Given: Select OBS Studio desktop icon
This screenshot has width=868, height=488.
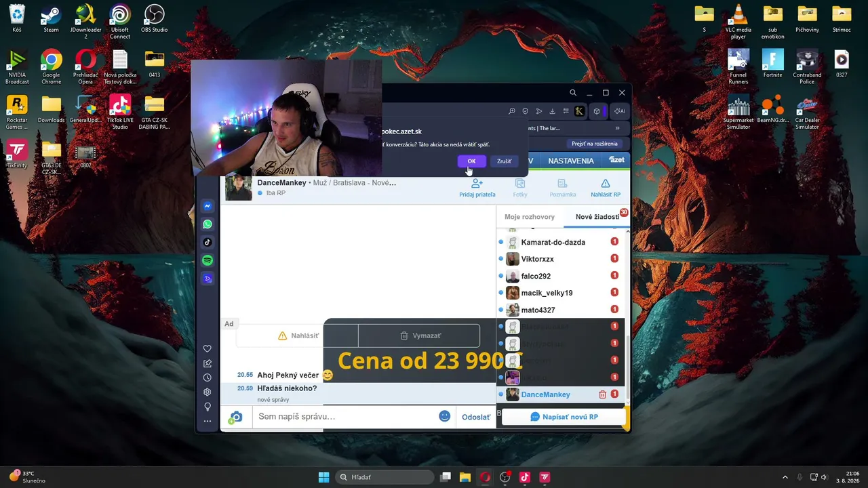Looking at the screenshot, I should [155, 19].
